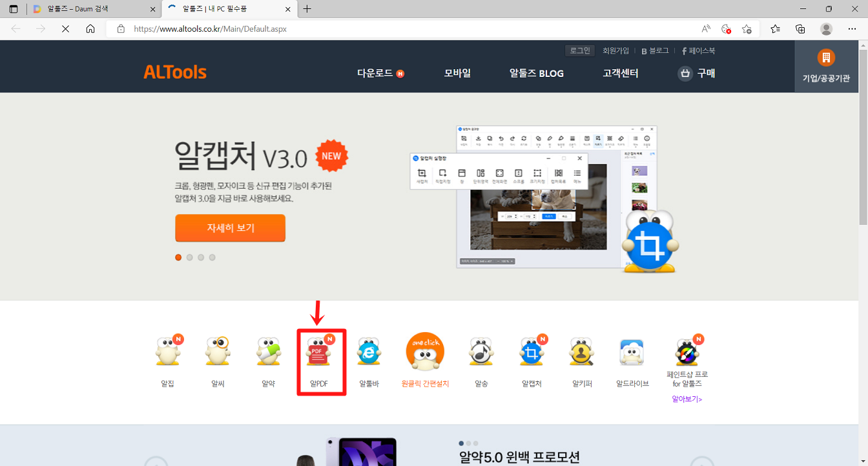Select first promotion indicator dot above 알약5.0
This screenshot has height=466, width=868.
461,443
